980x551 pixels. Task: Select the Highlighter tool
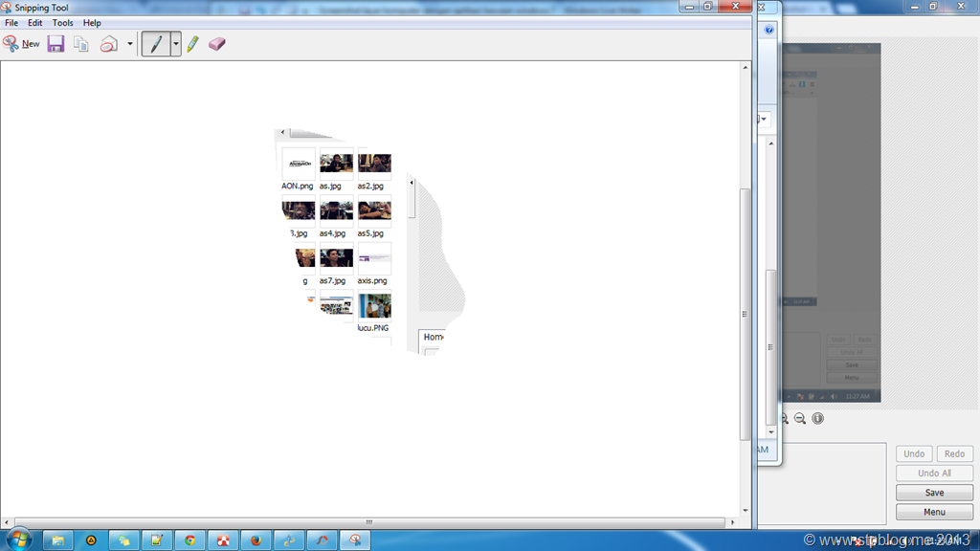click(x=192, y=44)
